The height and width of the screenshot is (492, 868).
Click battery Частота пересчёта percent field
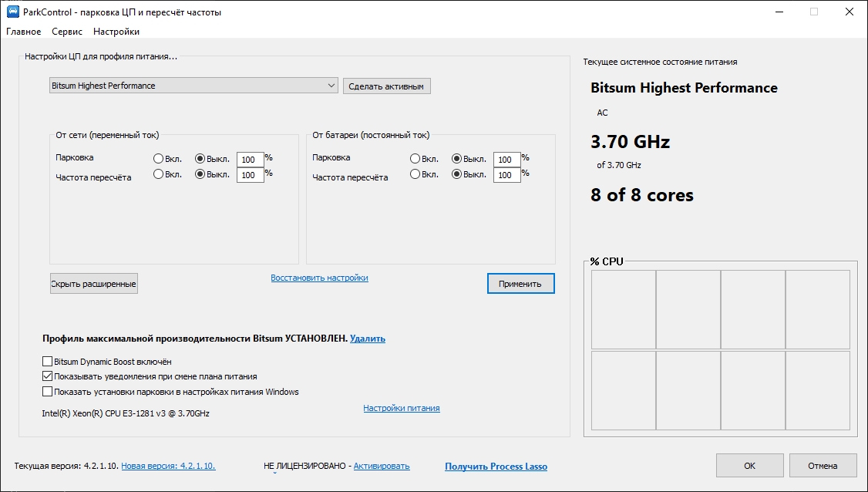[506, 175]
